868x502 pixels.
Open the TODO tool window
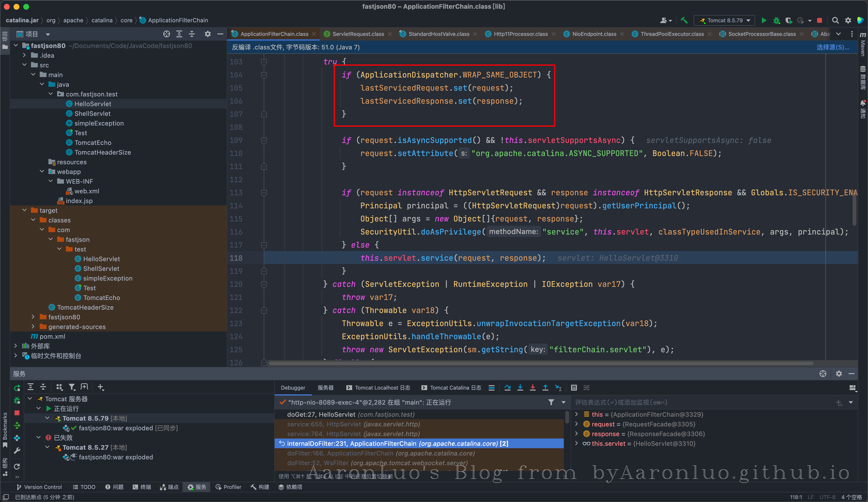[x=84, y=487]
